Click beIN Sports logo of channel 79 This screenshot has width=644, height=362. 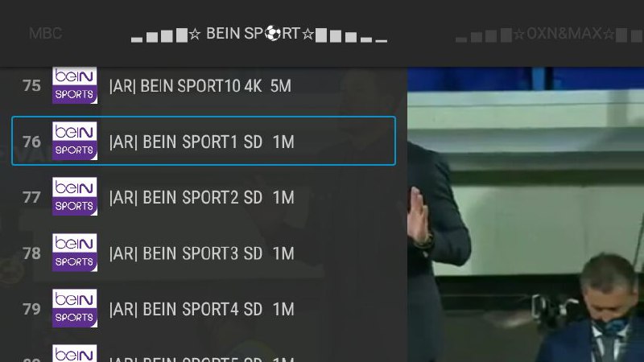pos(75,308)
